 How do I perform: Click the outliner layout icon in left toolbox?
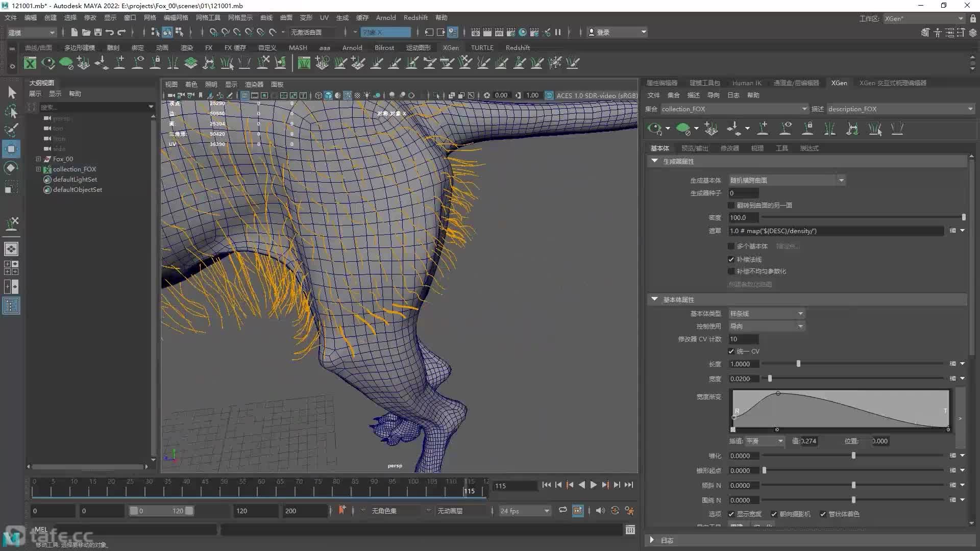pos(11,306)
